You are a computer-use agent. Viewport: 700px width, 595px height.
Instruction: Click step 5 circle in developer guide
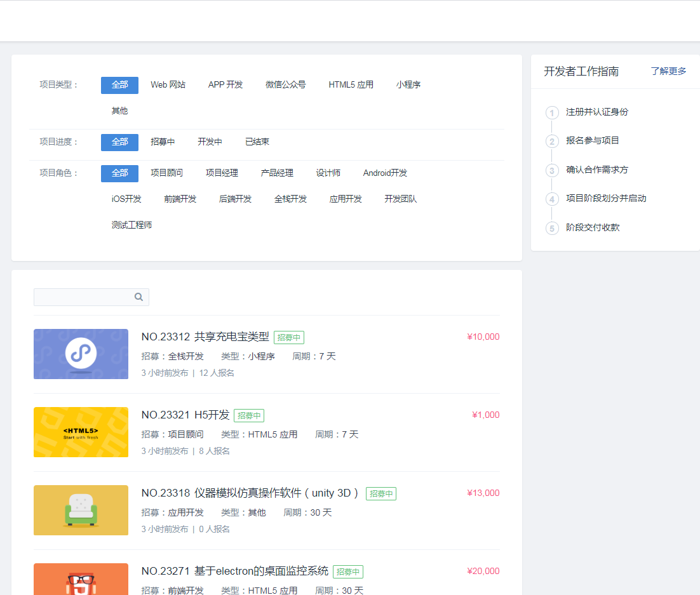tap(552, 228)
